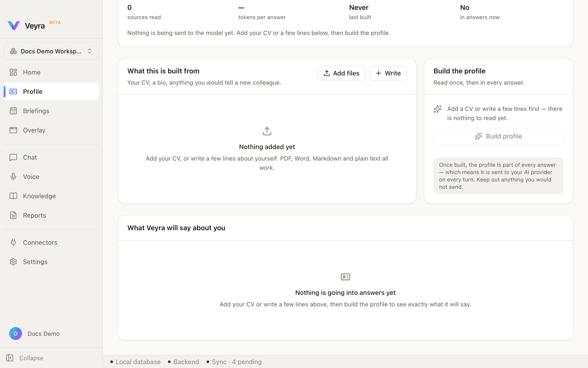Click the ID card icon in the answers empty state

[x=345, y=277]
